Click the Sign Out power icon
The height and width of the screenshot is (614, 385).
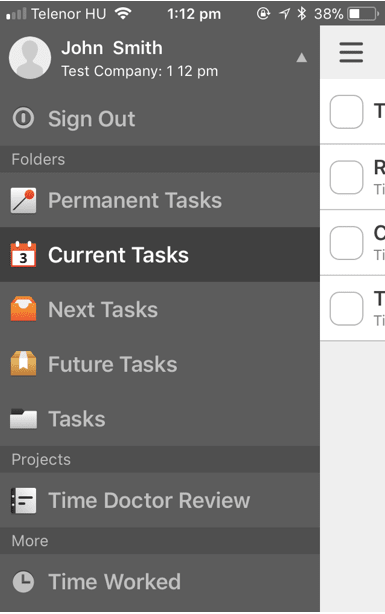click(x=23, y=118)
